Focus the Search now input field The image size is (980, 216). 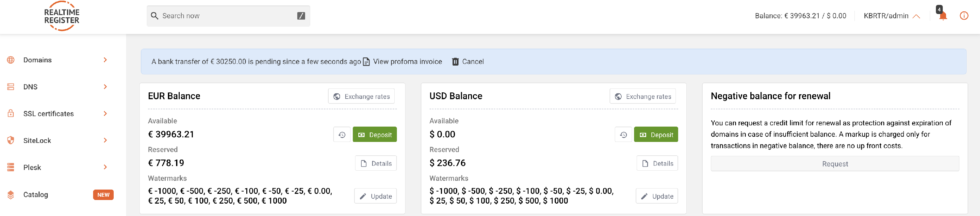(228, 16)
